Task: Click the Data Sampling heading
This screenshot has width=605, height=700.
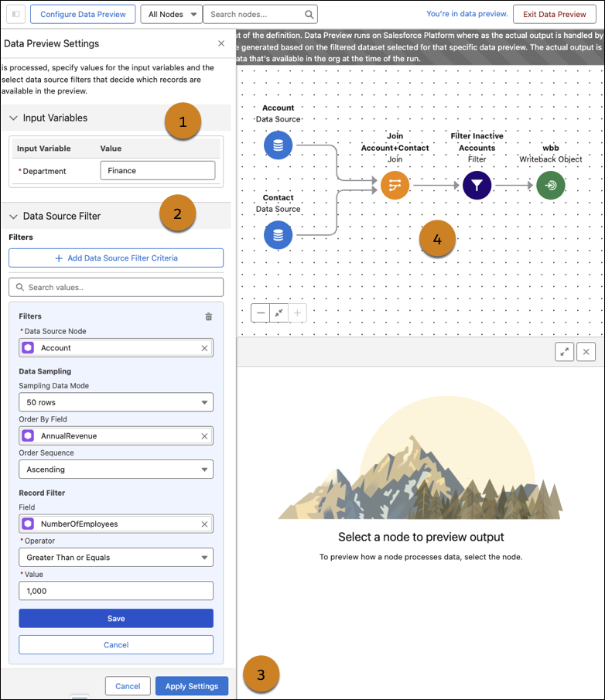Action: point(45,371)
